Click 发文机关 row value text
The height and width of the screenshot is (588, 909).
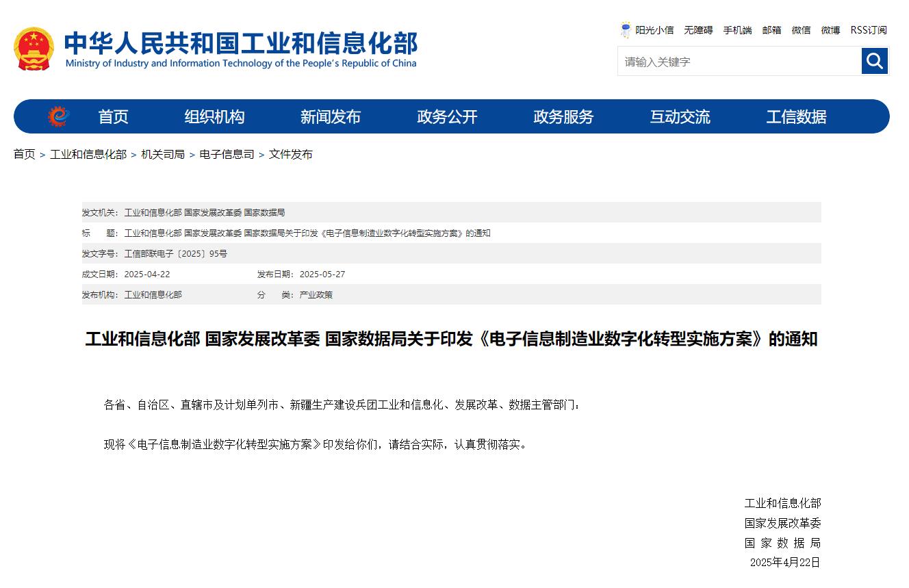(205, 213)
